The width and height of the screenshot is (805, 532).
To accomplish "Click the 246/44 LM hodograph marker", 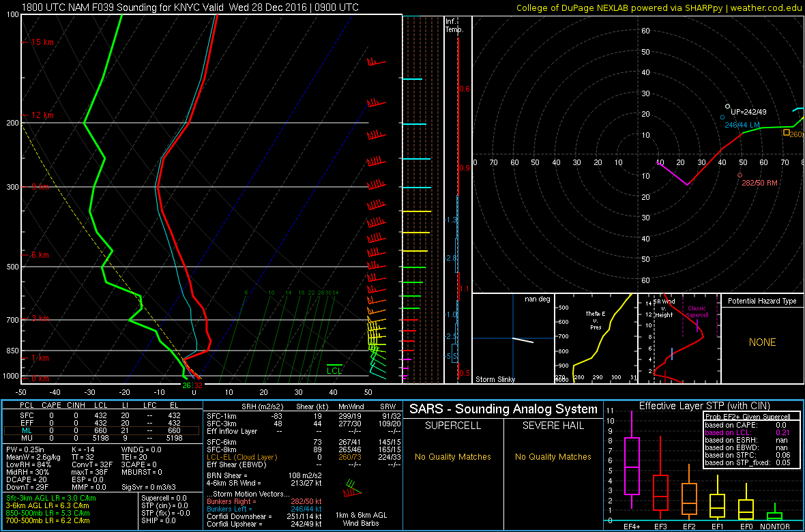I will click(x=722, y=117).
